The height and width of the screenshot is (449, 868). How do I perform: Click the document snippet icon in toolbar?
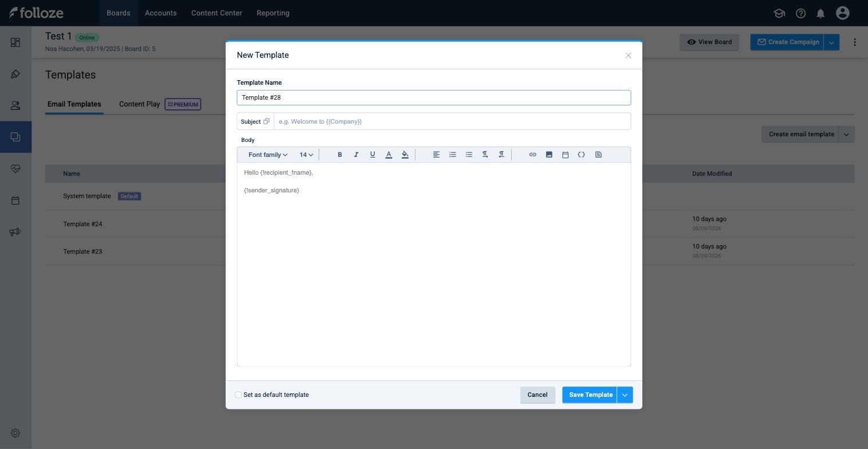(598, 155)
